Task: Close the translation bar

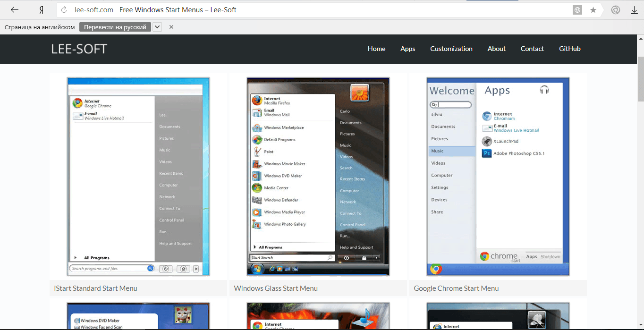Action: pyautogui.click(x=171, y=27)
